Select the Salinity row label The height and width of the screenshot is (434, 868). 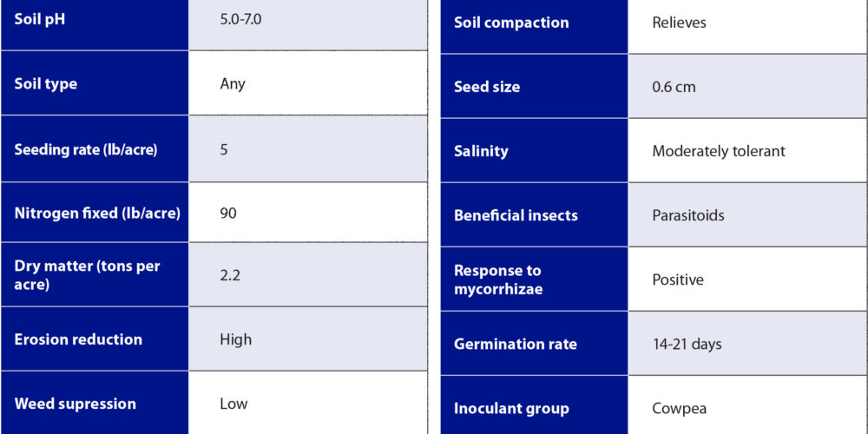click(x=481, y=151)
